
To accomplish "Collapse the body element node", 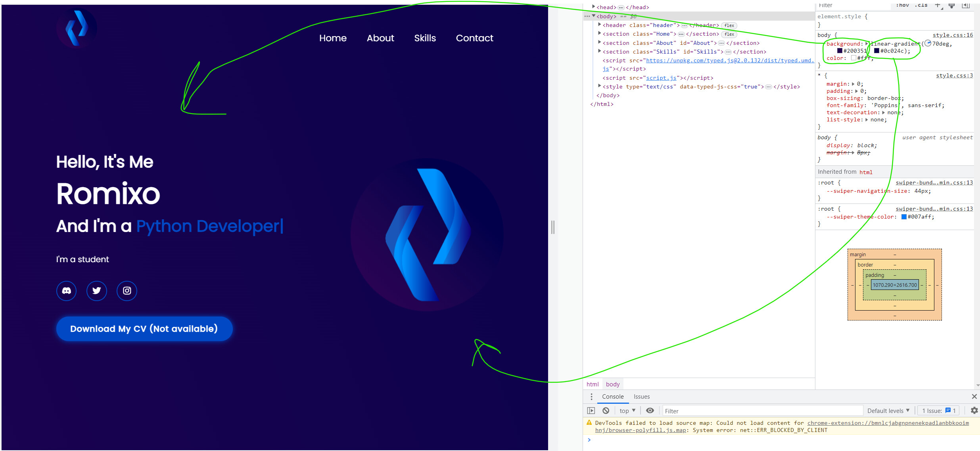I will click(593, 16).
